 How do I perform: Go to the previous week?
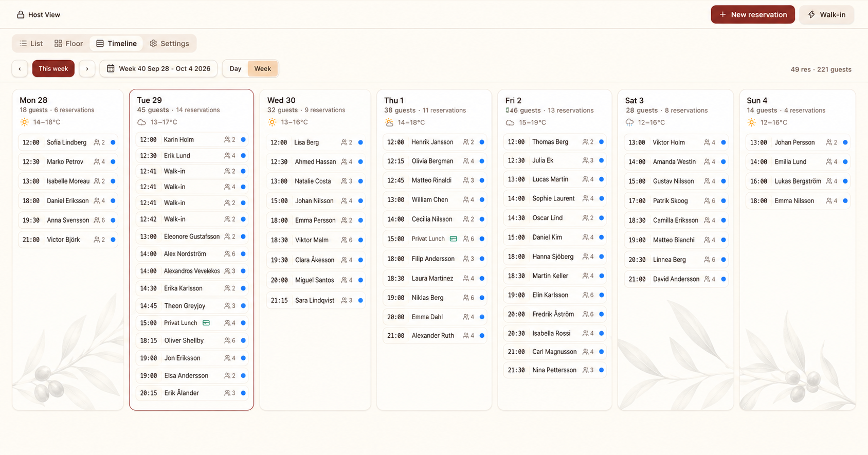click(x=20, y=68)
